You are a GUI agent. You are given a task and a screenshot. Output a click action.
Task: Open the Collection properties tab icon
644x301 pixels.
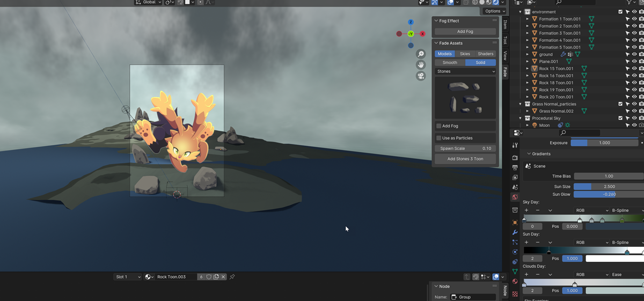(515, 210)
